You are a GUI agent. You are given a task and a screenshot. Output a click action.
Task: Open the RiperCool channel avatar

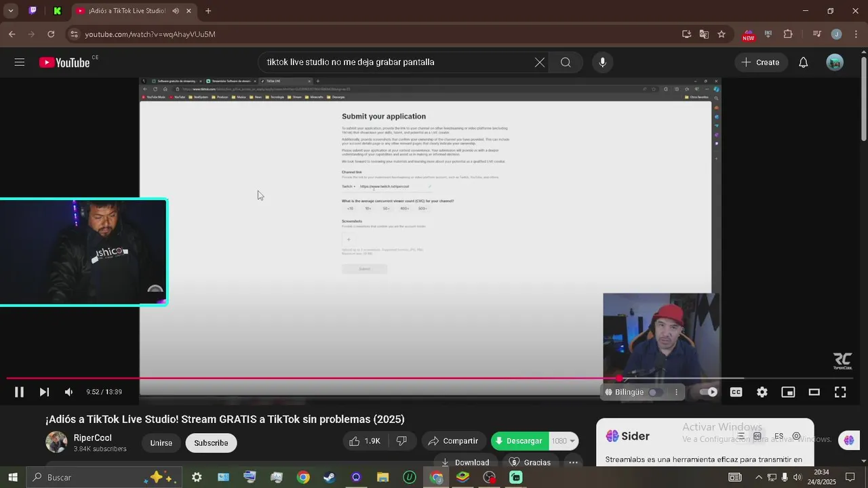pyautogui.click(x=56, y=442)
